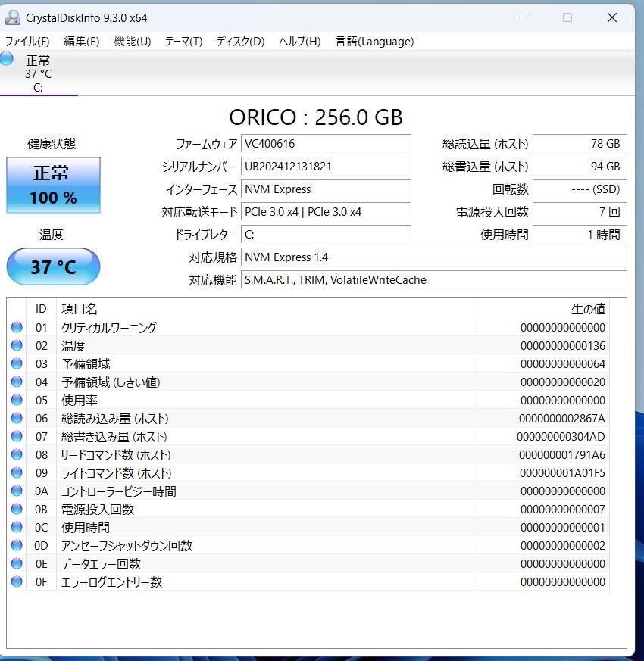
Task: Open the 編集(E) menu
Action: tap(81, 42)
